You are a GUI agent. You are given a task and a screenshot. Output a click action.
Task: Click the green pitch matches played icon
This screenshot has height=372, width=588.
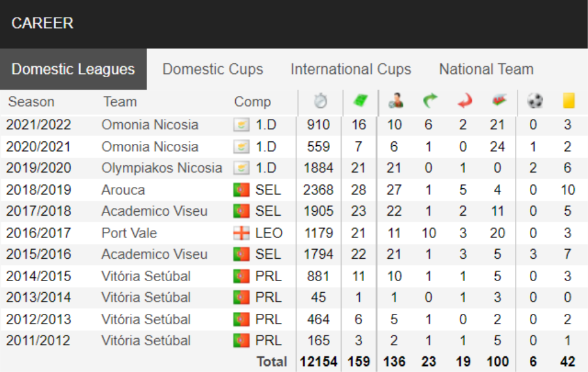(x=360, y=101)
